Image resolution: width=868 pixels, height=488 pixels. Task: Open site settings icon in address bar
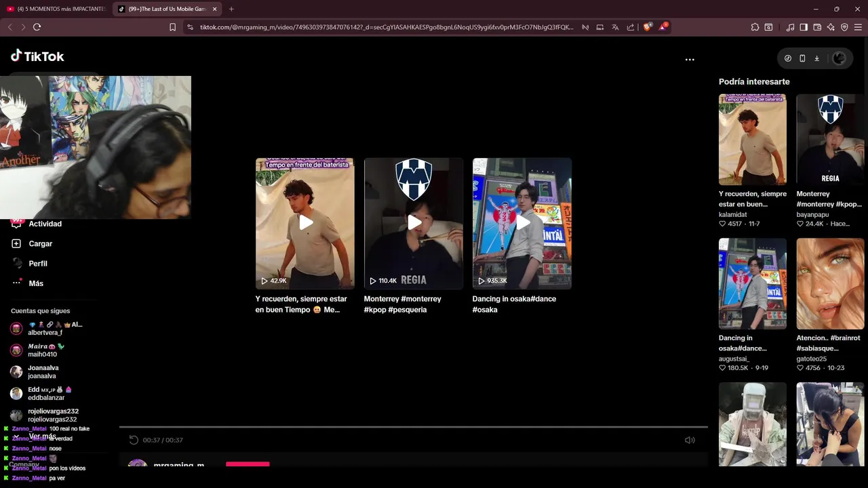tap(190, 27)
